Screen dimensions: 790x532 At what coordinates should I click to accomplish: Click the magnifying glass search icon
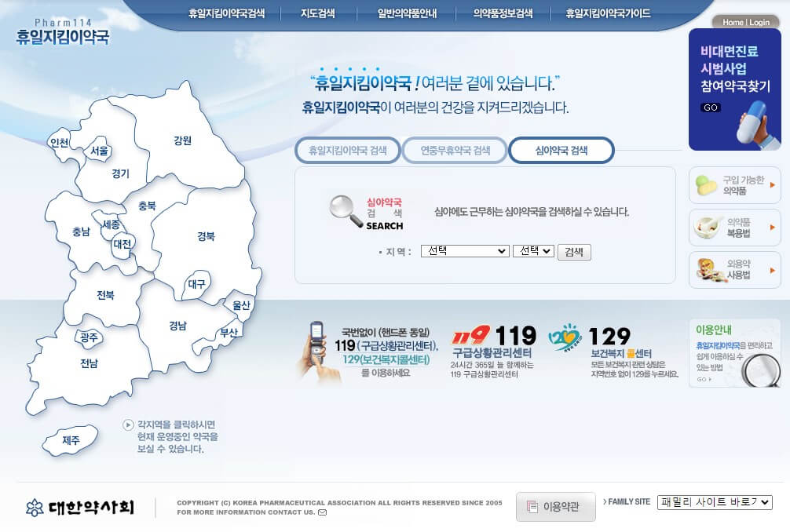[x=346, y=211]
